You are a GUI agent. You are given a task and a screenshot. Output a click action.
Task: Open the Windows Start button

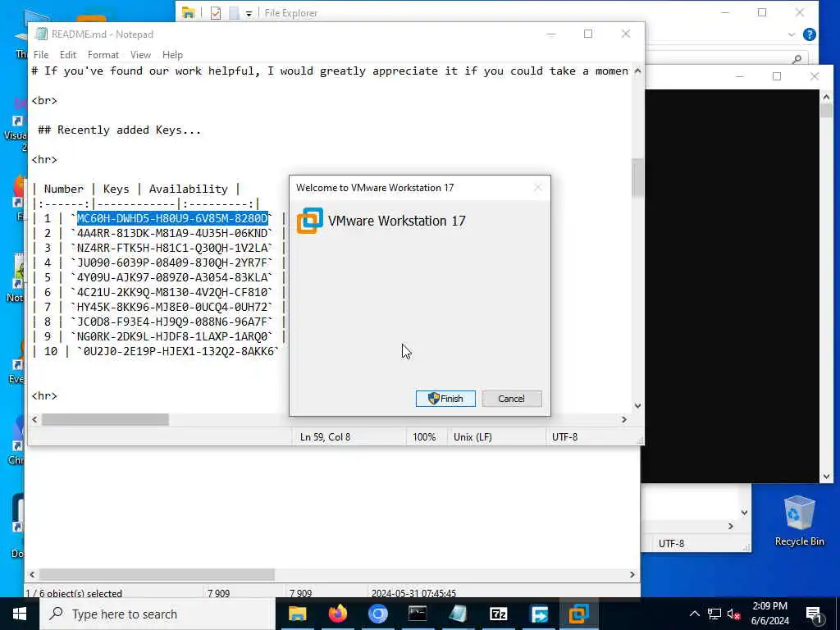point(20,614)
